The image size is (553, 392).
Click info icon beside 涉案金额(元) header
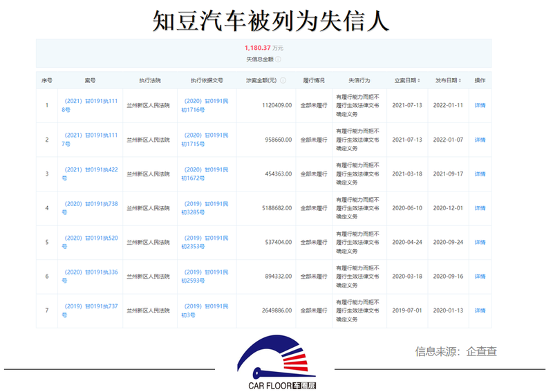283,80
